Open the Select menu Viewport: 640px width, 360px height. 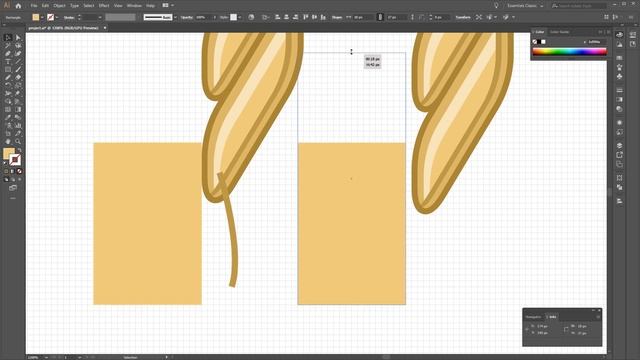[x=89, y=6]
